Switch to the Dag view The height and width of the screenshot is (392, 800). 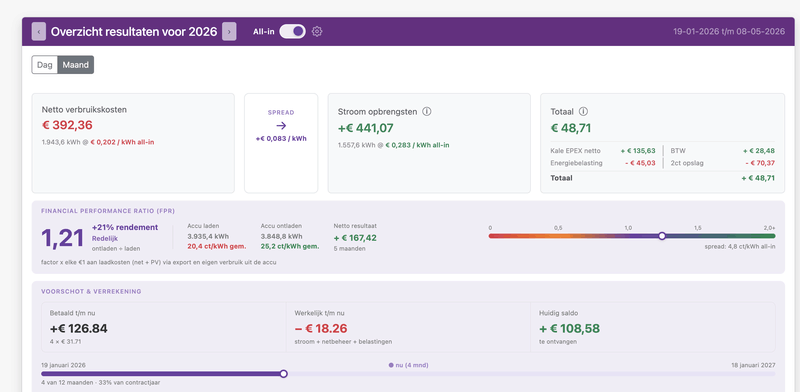pos(45,65)
